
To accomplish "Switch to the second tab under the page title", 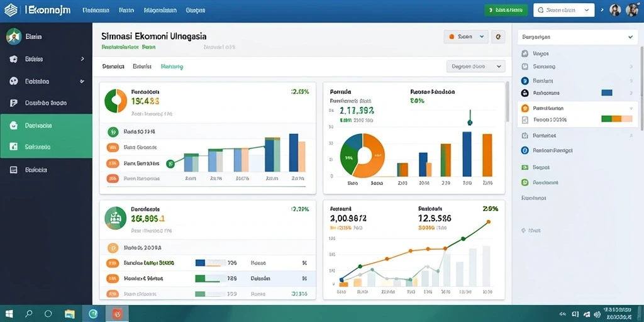I will [142, 66].
